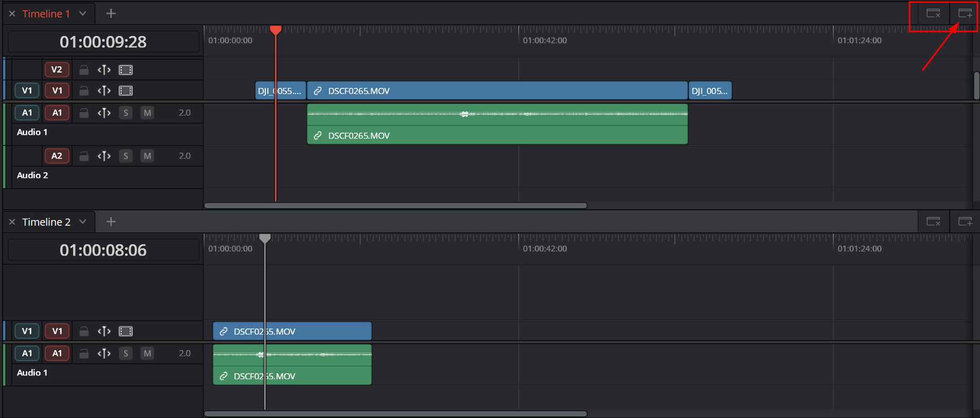
Task: Click the red V1 destination button in Timeline 1
Action: (x=57, y=90)
